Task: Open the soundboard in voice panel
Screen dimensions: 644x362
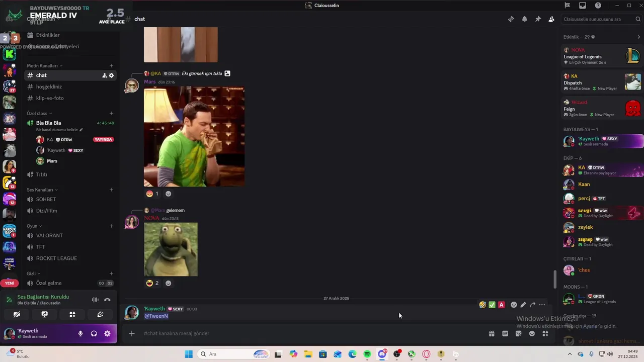Action: (x=100, y=314)
